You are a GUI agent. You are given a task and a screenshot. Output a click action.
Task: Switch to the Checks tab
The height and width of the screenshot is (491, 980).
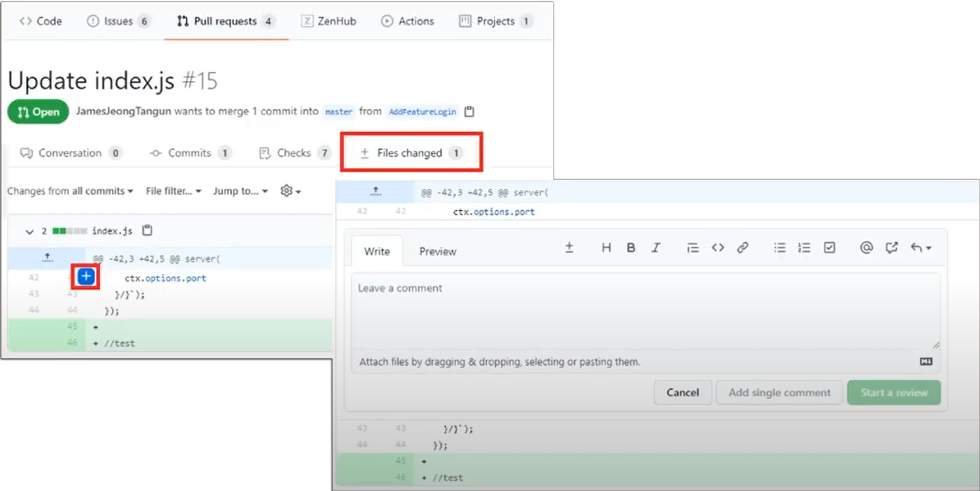[295, 153]
